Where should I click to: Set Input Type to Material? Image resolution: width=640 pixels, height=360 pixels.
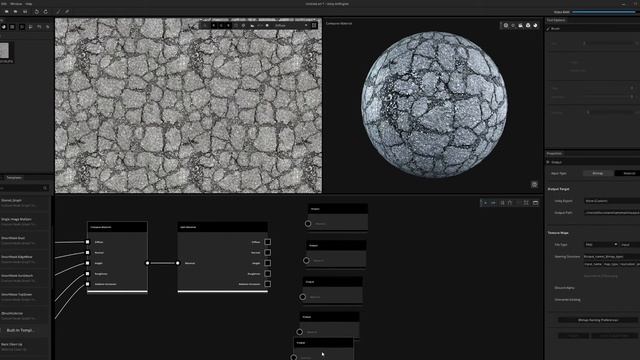(x=628, y=173)
